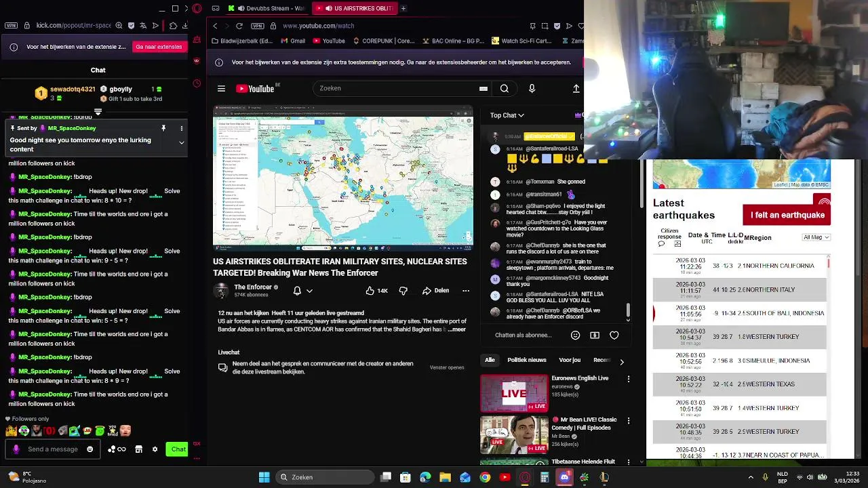Send heart reaction in YouTube live chat

click(x=614, y=335)
